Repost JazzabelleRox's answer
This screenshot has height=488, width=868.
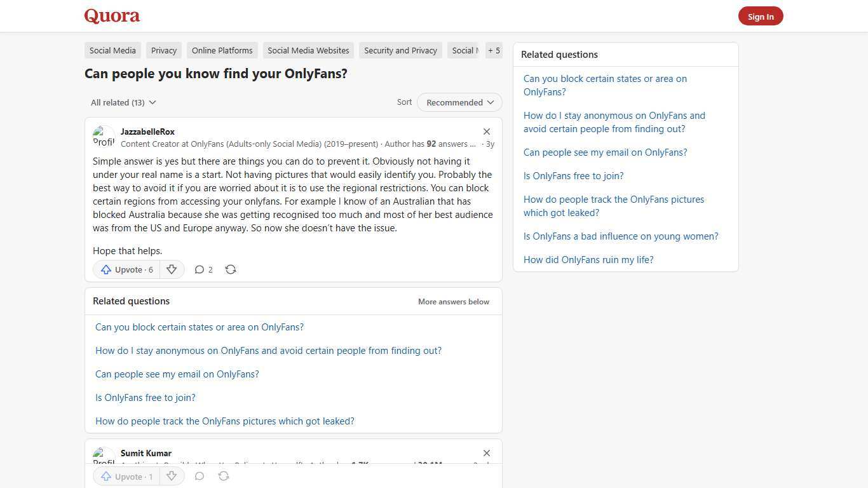click(231, 269)
